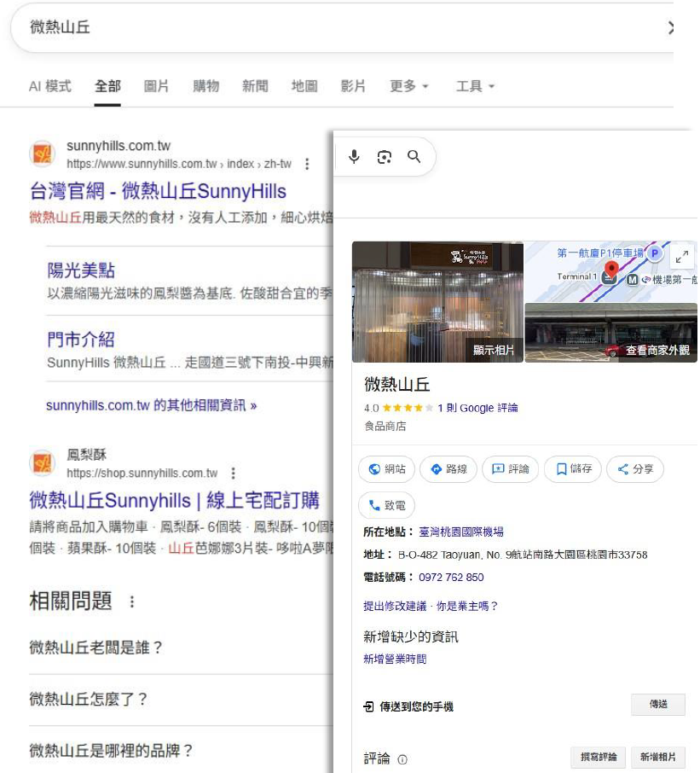Clear the search box with the X icon
Image resolution: width=700 pixels, height=773 pixels.
(x=670, y=27)
